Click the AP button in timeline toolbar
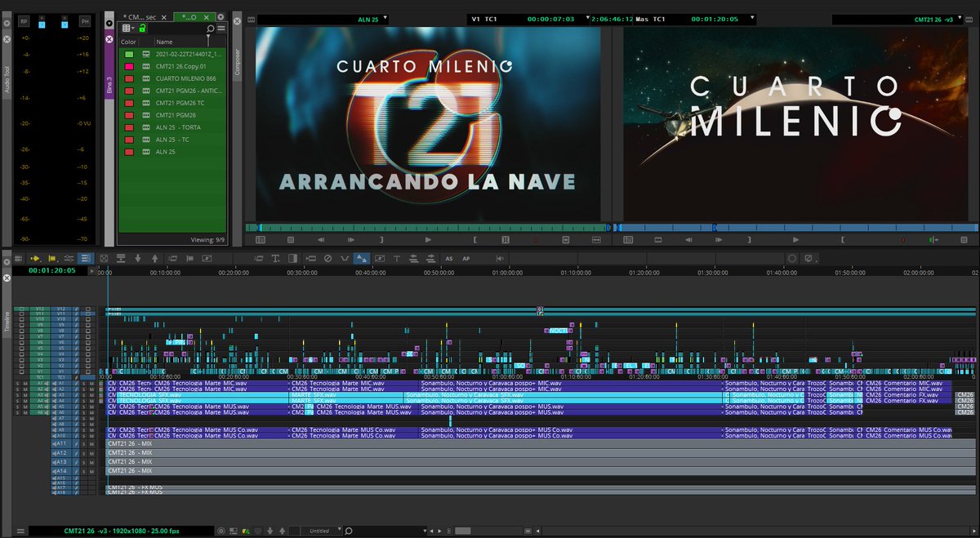This screenshot has width=980, height=538. (x=465, y=259)
